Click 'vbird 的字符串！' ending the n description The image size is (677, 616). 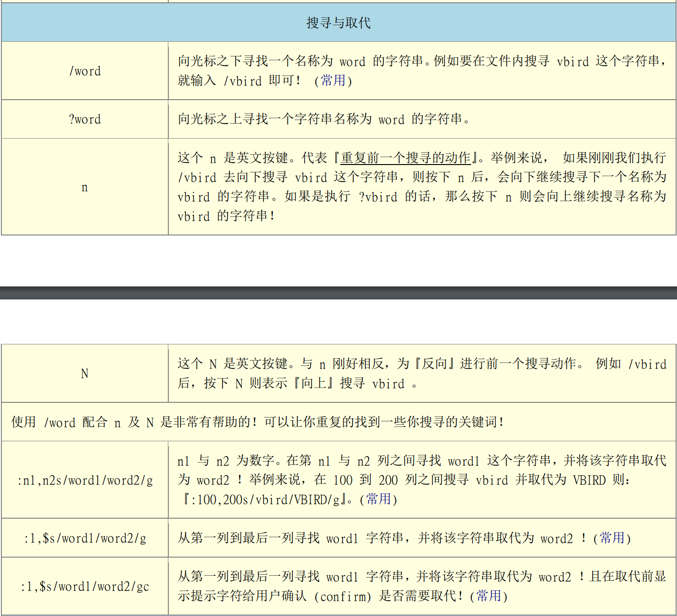(x=227, y=216)
